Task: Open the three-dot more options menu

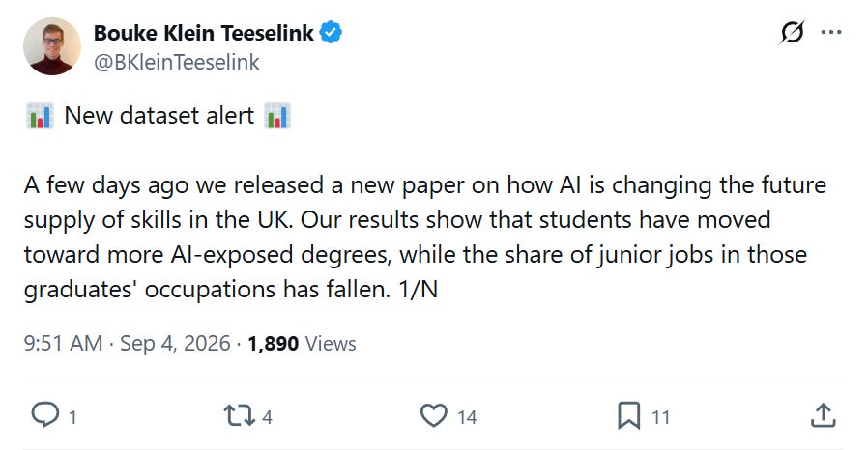Action: point(831,32)
